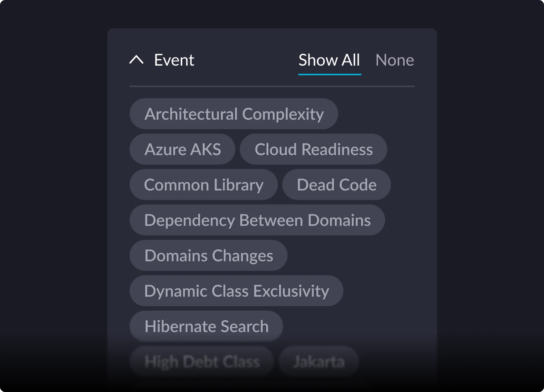This screenshot has width=544, height=392.
Task: Deselect all events using None
Action: (395, 60)
